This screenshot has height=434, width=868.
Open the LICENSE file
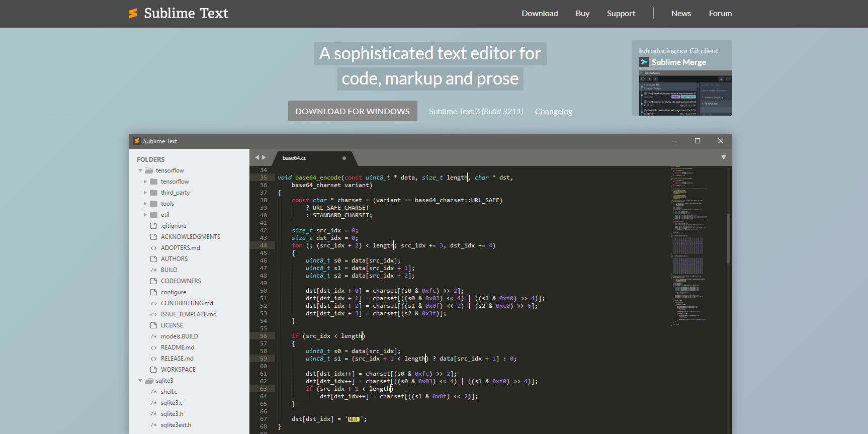click(x=172, y=325)
